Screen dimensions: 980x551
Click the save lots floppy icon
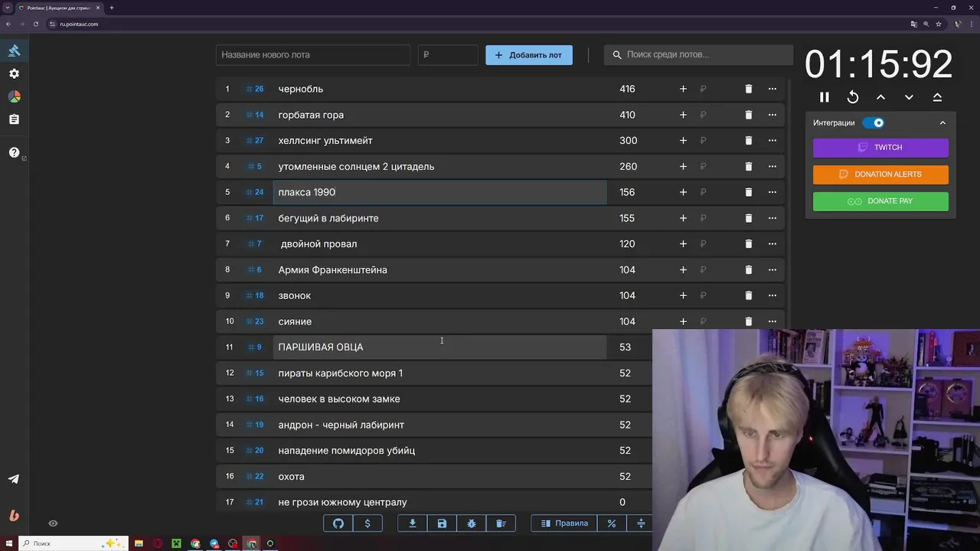click(442, 523)
